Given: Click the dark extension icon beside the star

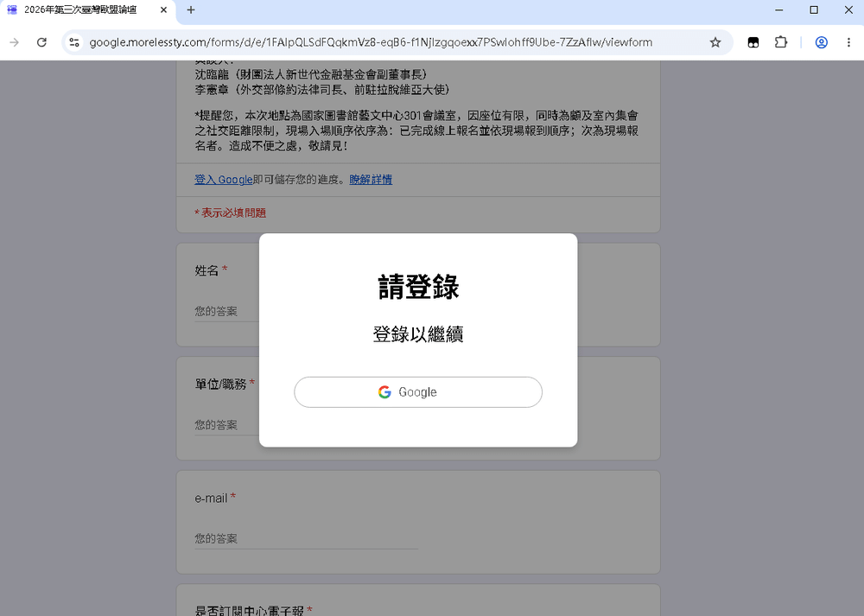Looking at the screenshot, I should (x=753, y=42).
